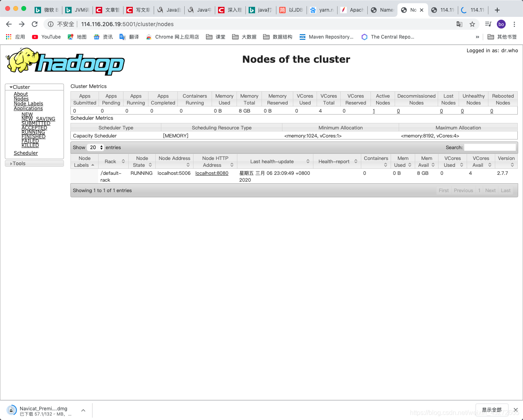Click the browser back arrow
This screenshot has height=420, width=523.
click(9, 24)
